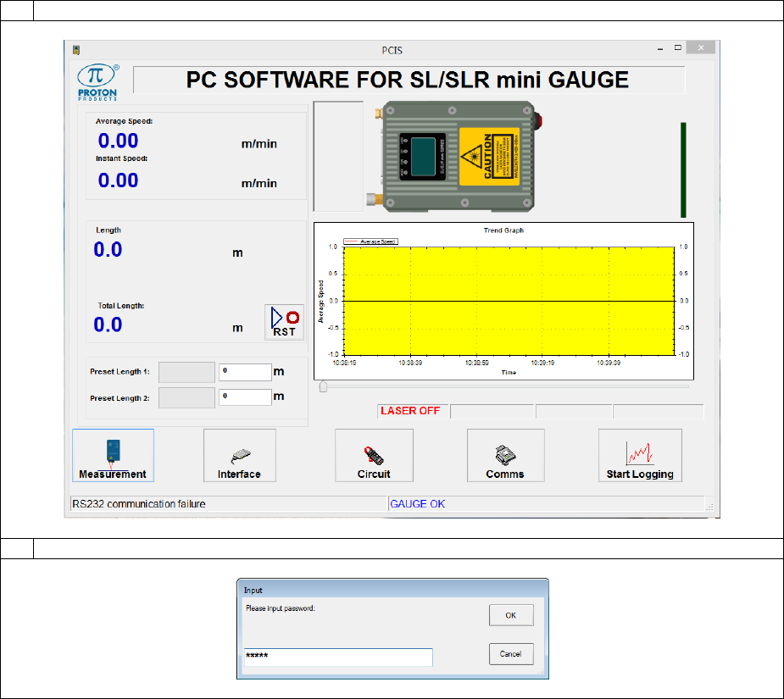Cancel the password Input dialog
This screenshot has width=784, height=699.
coord(511,654)
